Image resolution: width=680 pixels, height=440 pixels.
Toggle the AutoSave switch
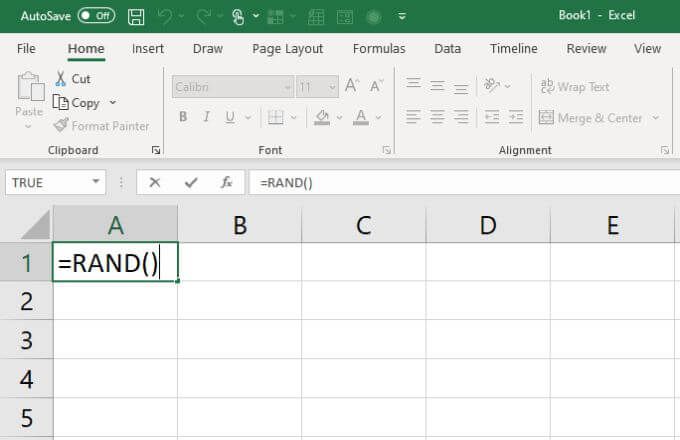96,16
